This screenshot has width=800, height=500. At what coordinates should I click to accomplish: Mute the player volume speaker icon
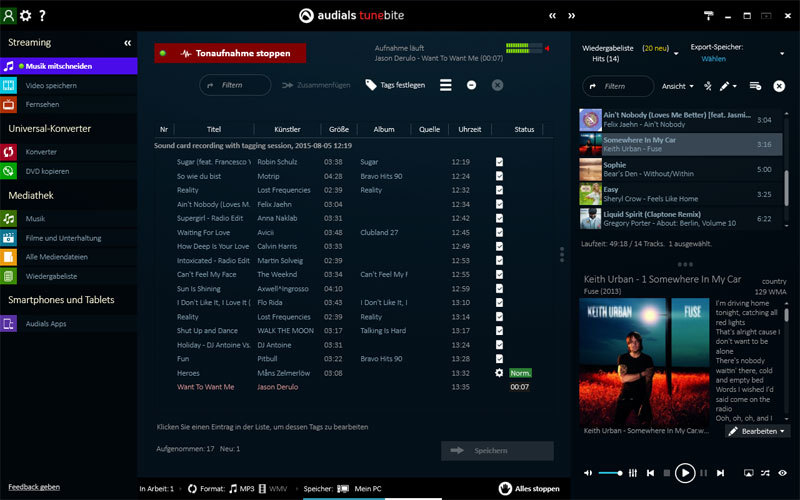[x=588, y=472]
